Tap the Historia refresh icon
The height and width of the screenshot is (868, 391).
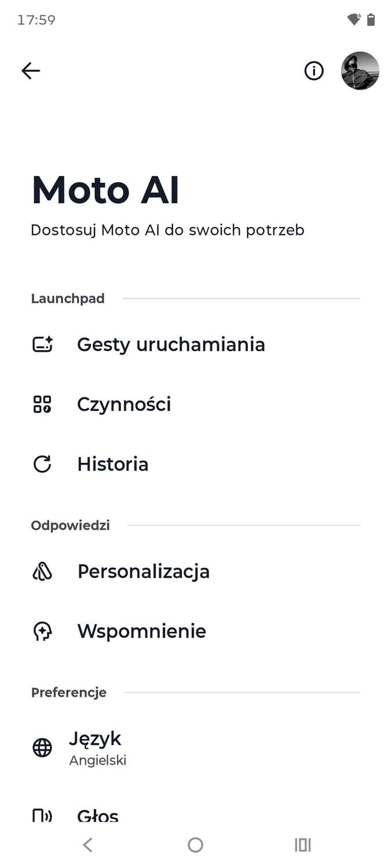[x=42, y=464]
